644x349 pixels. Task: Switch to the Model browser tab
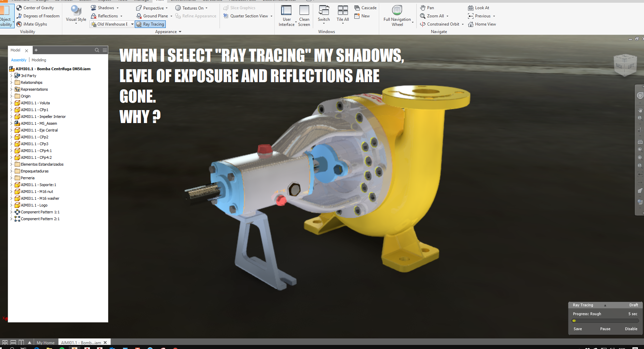15,50
